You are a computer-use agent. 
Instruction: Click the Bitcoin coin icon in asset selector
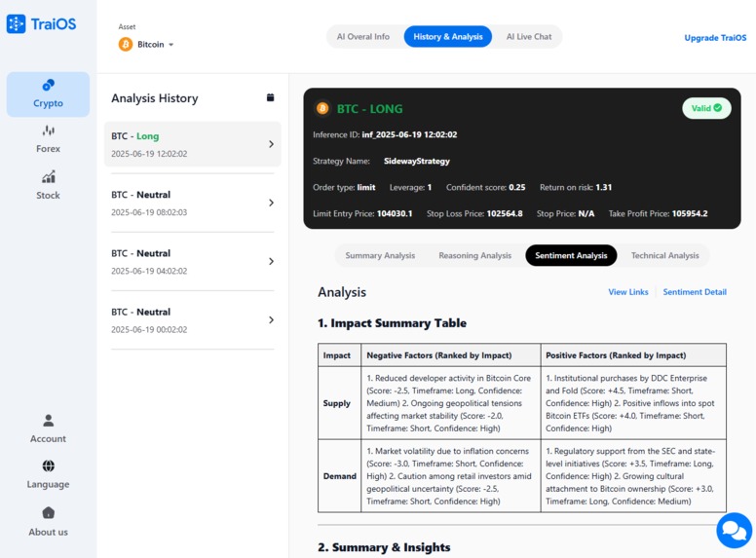pyautogui.click(x=126, y=45)
